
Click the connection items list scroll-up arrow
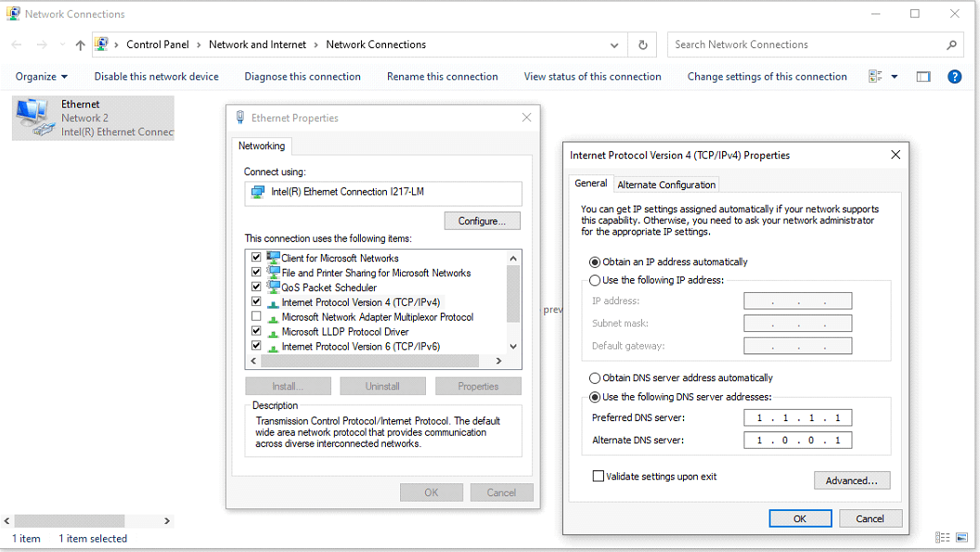513,258
